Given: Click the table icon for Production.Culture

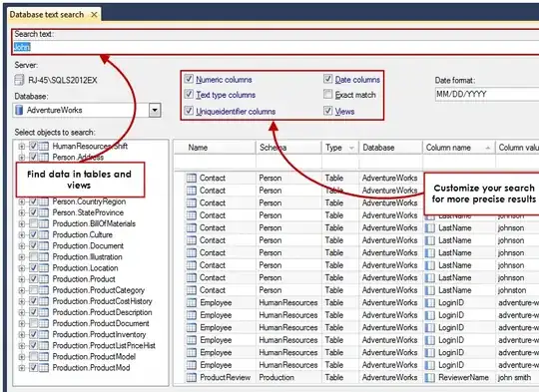Looking at the screenshot, I should tap(44, 235).
